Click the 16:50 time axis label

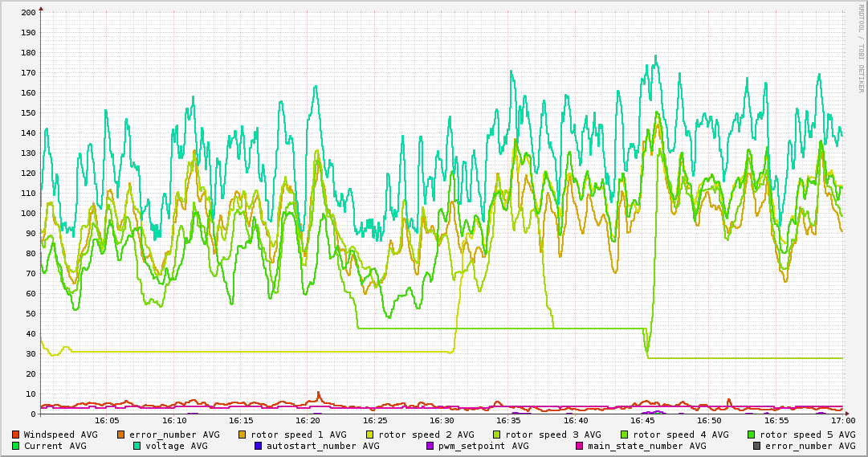tap(710, 421)
